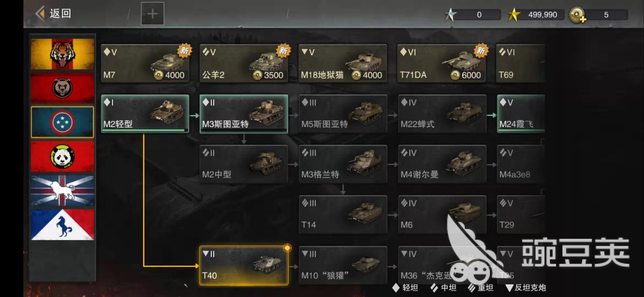
Task: Open the T71DA premium tank card
Action: pyautogui.click(x=442, y=63)
